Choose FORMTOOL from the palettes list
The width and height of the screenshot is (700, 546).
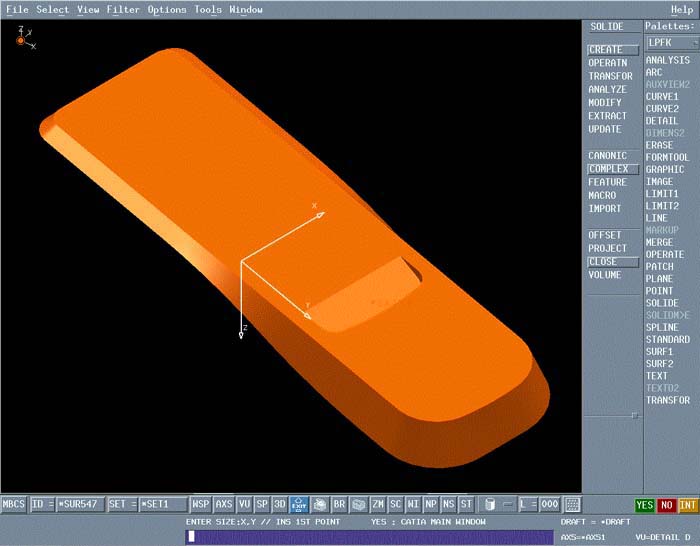667,158
